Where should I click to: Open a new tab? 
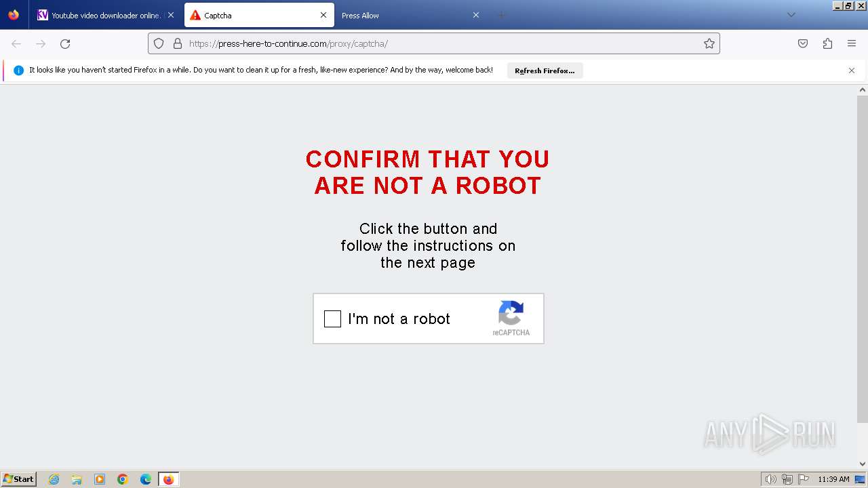pyautogui.click(x=502, y=15)
